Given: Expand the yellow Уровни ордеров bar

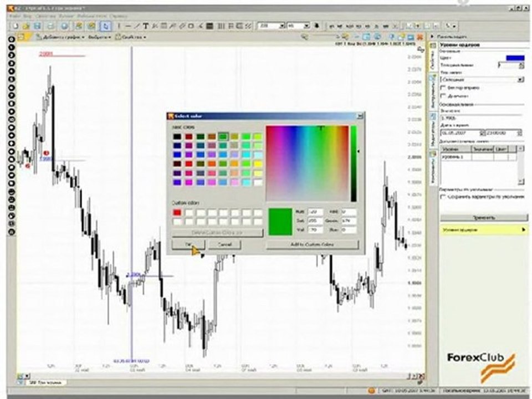Looking at the screenshot, I should coord(484,230).
